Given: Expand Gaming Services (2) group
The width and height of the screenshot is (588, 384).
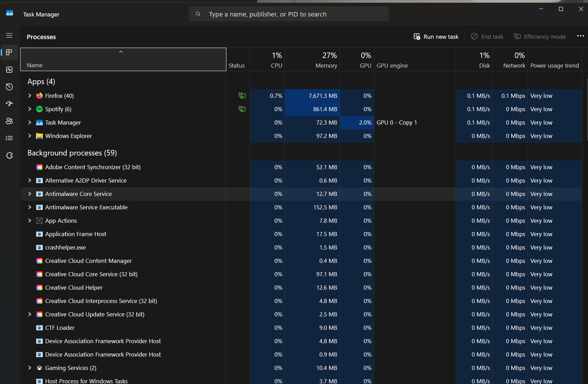Looking at the screenshot, I should tap(30, 368).
